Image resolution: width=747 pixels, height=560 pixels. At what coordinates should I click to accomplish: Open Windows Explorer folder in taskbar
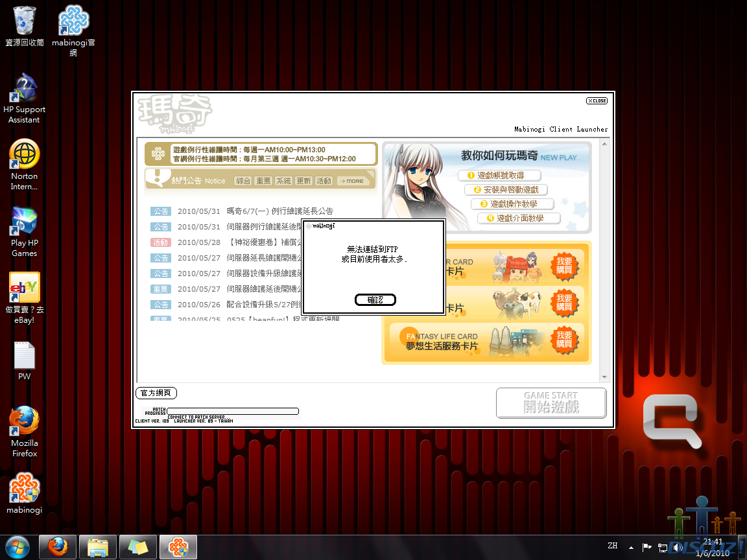point(98,547)
